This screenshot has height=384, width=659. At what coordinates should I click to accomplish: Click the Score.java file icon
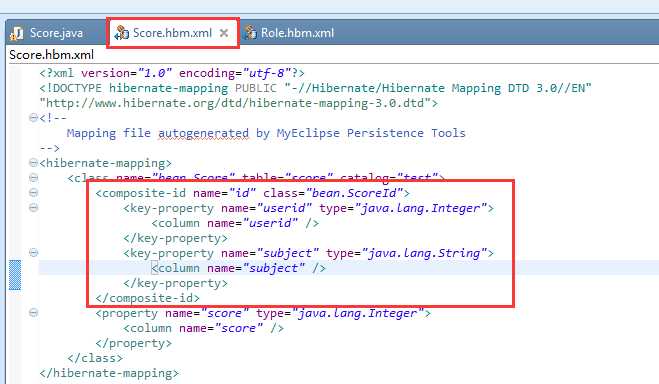point(16,33)
